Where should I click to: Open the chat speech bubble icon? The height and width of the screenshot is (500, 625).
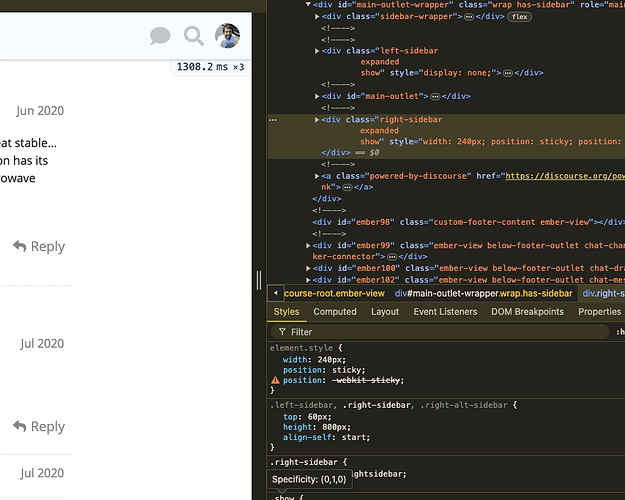tap(160, 36)
